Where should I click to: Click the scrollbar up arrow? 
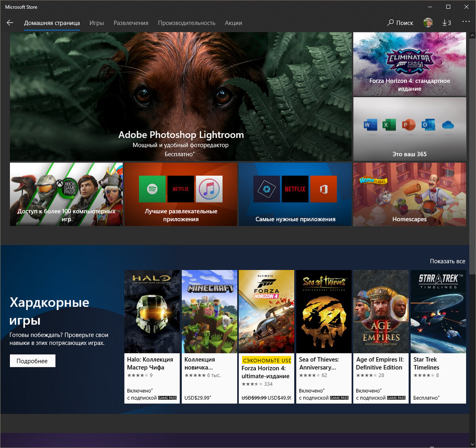pos(472,35)
